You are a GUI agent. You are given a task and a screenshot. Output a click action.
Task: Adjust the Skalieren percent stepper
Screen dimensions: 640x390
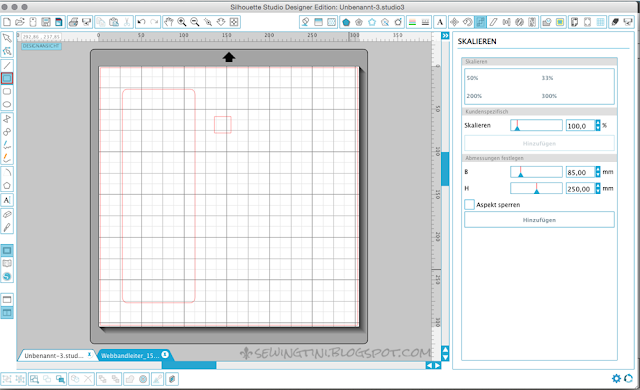point(598,125)
